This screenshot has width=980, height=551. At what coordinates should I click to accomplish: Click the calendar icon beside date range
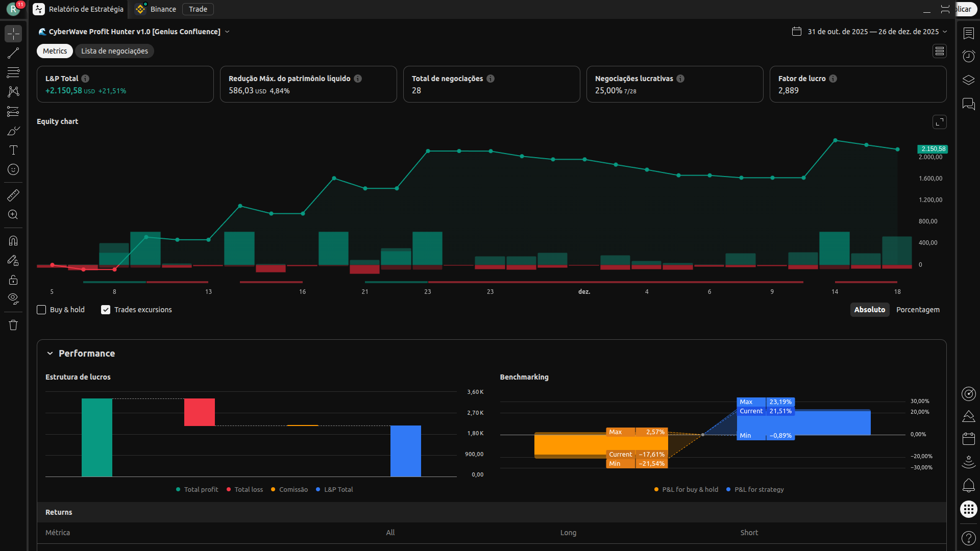coord(796,32)
